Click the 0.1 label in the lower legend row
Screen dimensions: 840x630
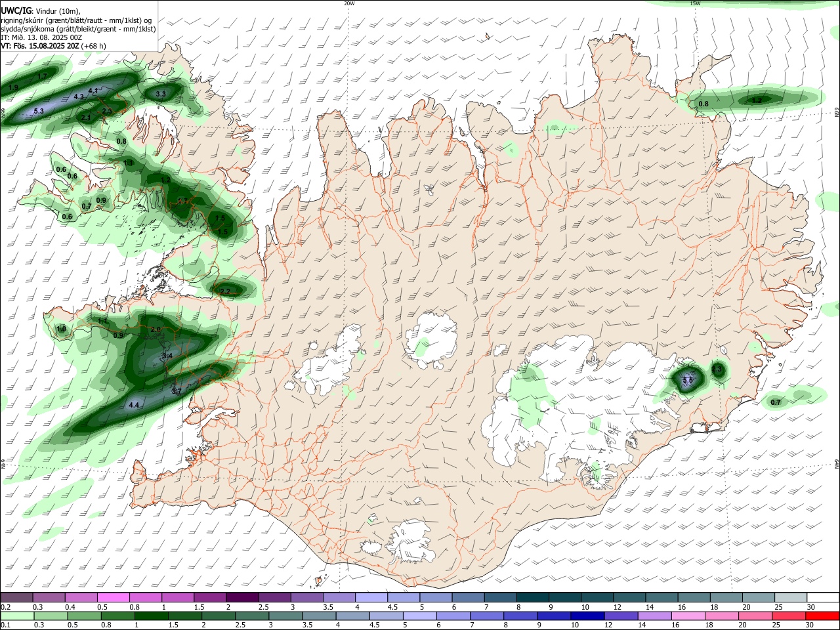pyautogui.click(x=5, y=625)
